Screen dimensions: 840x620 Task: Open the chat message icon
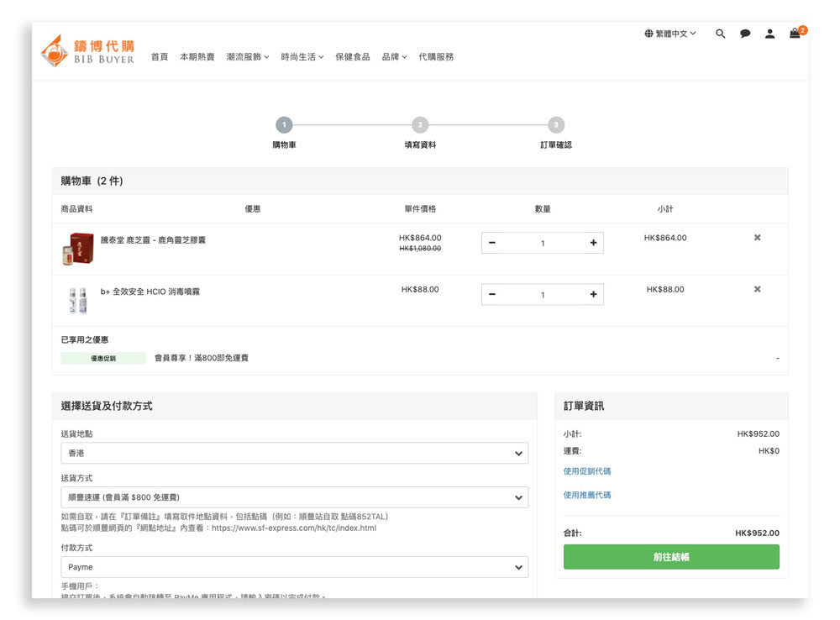pyautogui.click(x=745, y=34)
